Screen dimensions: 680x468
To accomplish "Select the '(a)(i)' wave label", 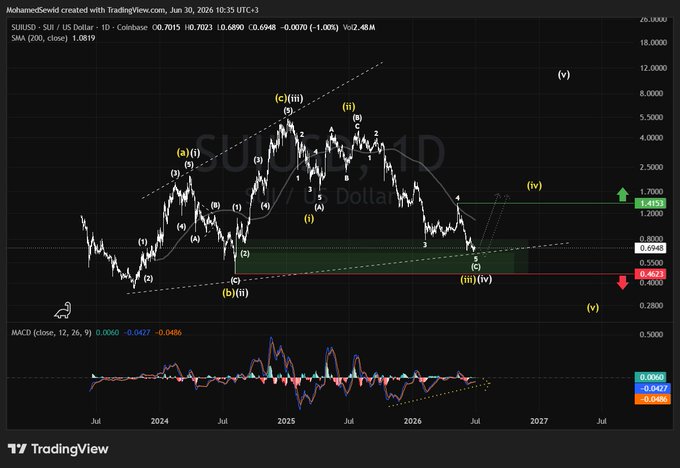I will tap(188, 153).
